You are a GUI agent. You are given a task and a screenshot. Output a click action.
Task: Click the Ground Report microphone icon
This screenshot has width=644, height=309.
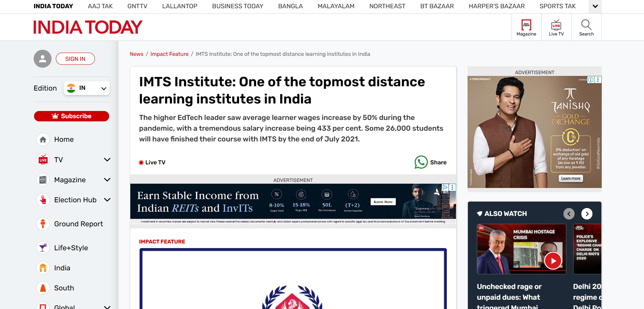tap(43, 224)
